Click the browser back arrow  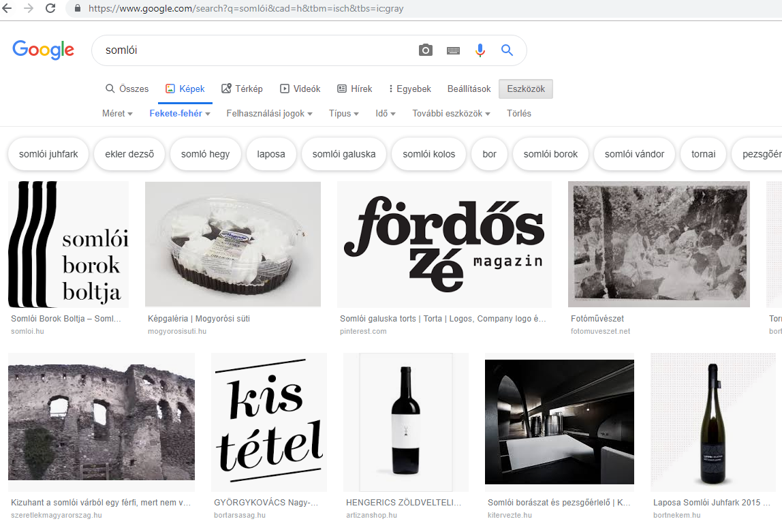pyautogui.click(x=7, y=8)
